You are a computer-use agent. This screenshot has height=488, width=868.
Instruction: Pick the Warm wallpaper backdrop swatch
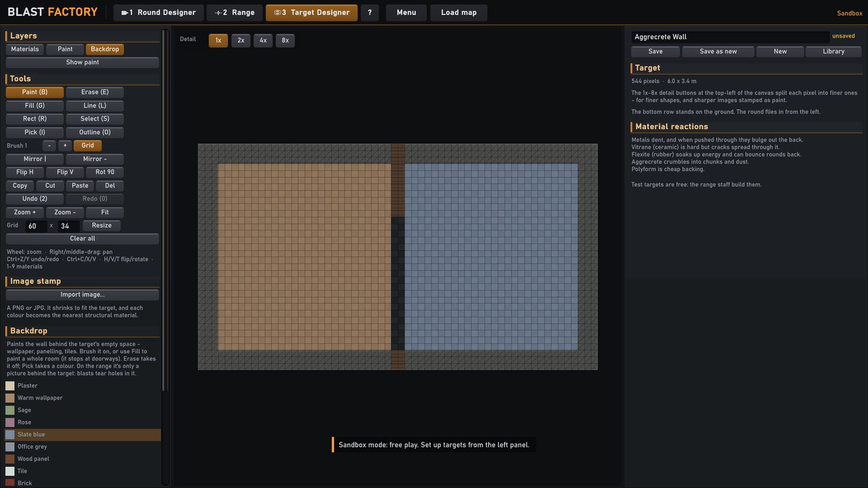point(10,398)
